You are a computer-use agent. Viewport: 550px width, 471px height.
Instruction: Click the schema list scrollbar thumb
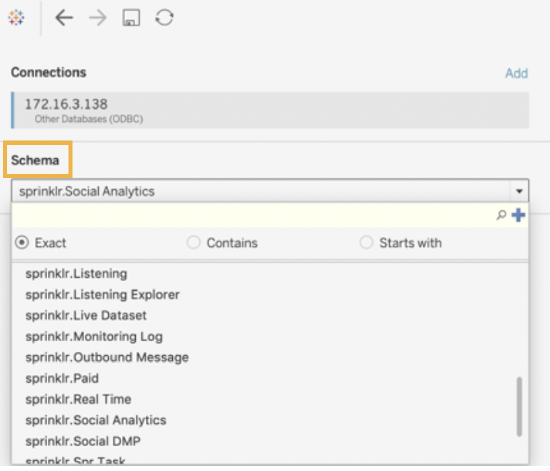coord(519,407)
